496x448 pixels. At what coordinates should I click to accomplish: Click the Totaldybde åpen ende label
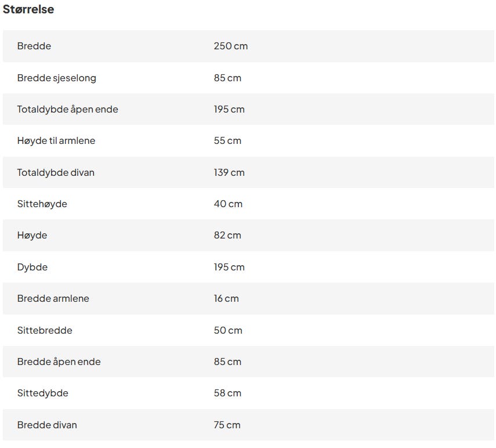pos(67,109)
